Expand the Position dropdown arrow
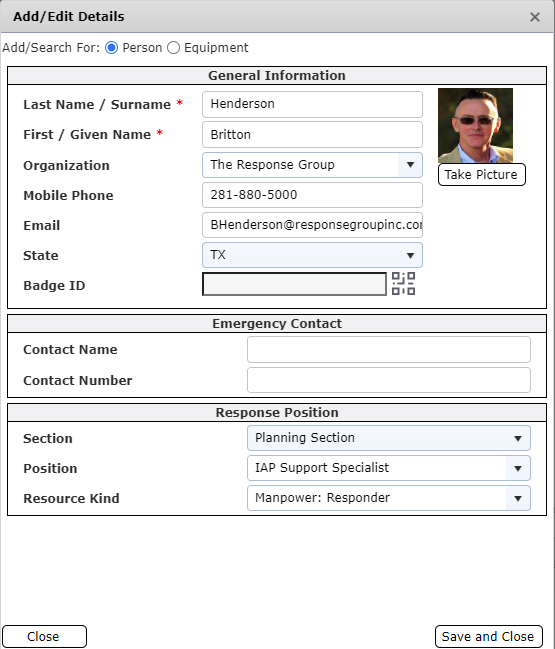 point(518,468)
